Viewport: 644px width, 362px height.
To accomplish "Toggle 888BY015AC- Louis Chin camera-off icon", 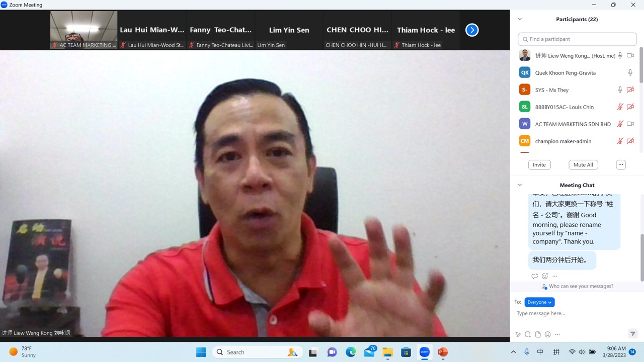I will click(x=630, y=107).
